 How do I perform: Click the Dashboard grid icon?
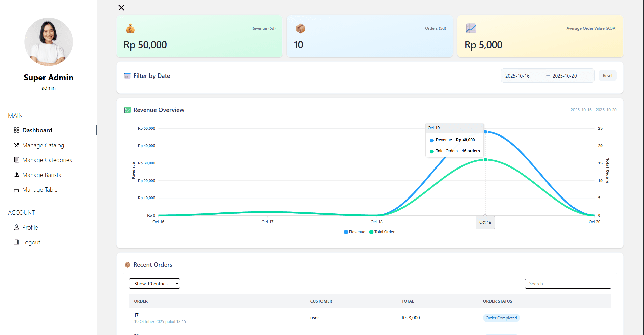pyautogui.click(x=16, y=130)
